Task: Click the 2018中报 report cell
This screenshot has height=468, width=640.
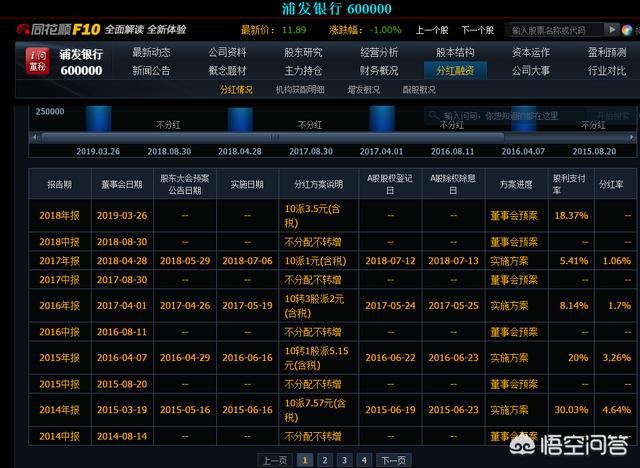Action: point(60,242)
